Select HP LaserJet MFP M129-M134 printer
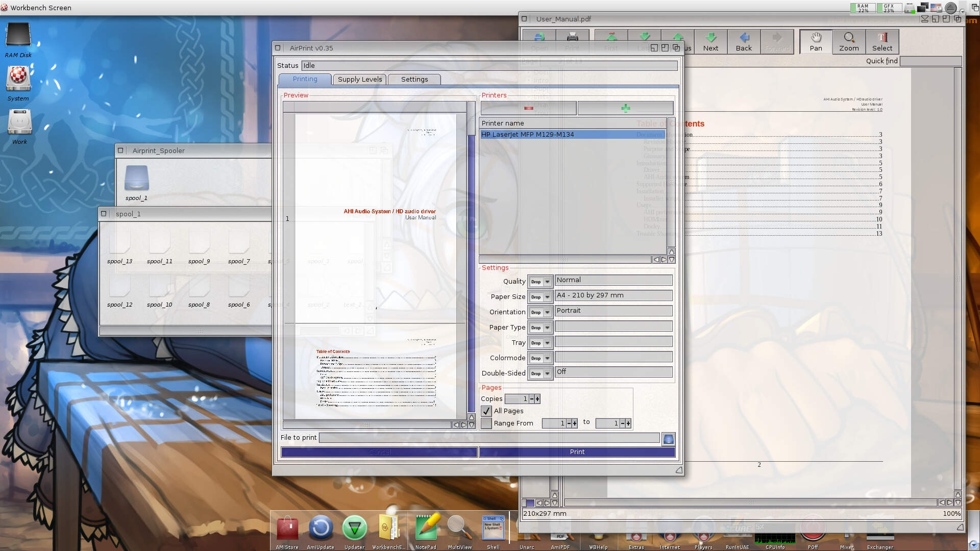This screenshot has width=980, height=551. pyautogui.click(x=572, y=135)
